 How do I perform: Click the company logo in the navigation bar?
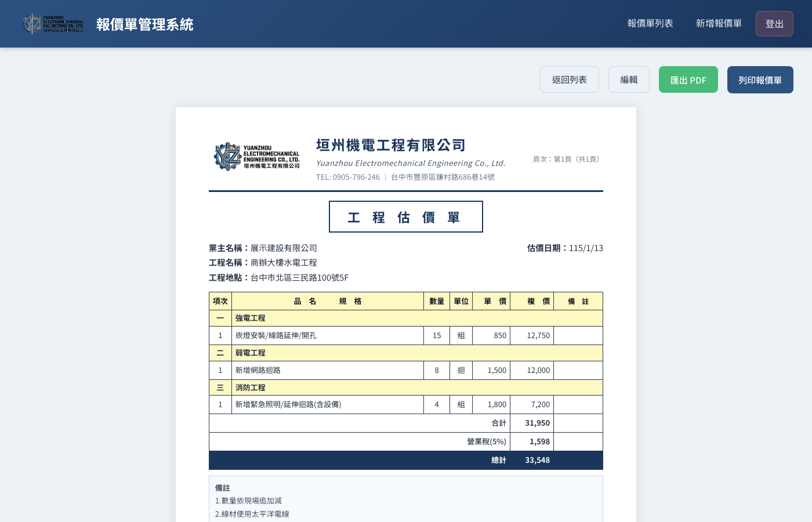coord(53,24)
